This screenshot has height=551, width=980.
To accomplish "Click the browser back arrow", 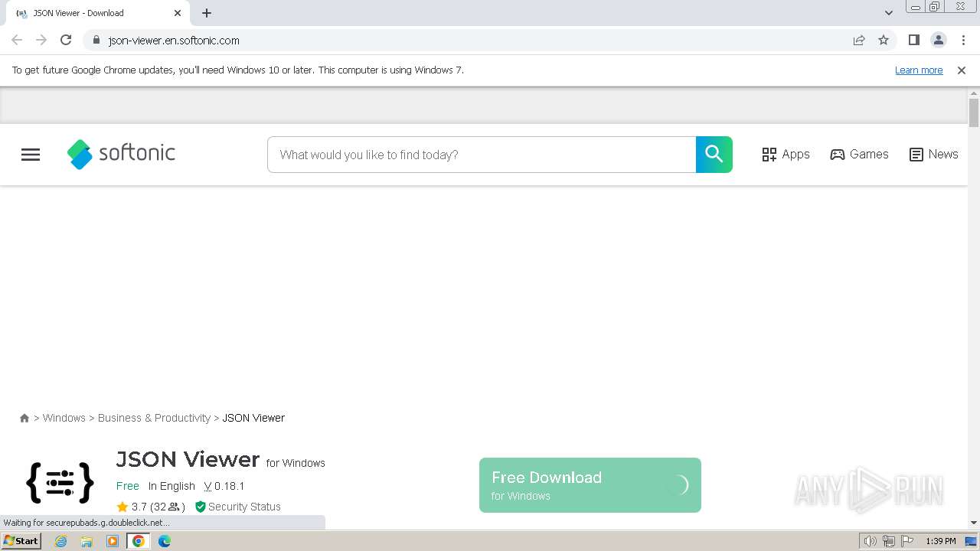I will tap(17, 40).
